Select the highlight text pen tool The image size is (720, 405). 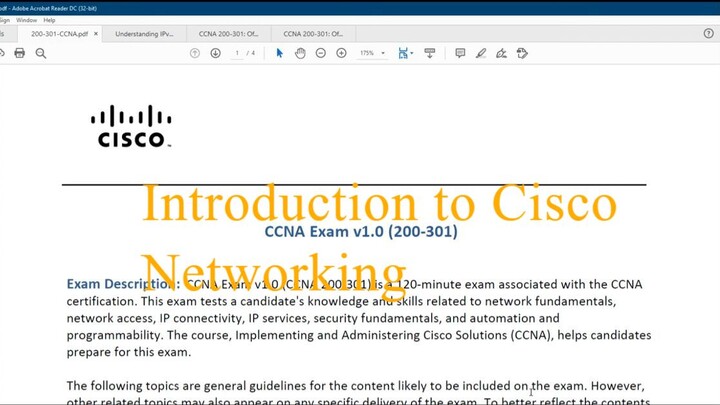click(481, 53)
